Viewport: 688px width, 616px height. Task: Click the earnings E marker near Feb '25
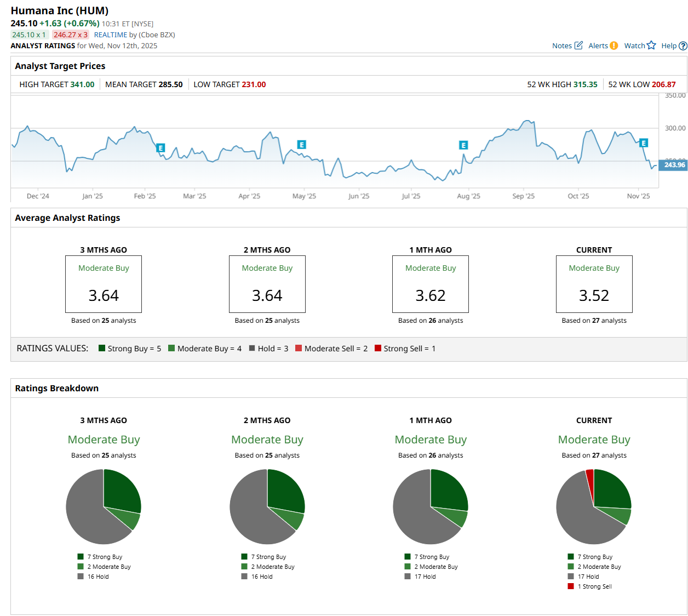coord(160,148)
